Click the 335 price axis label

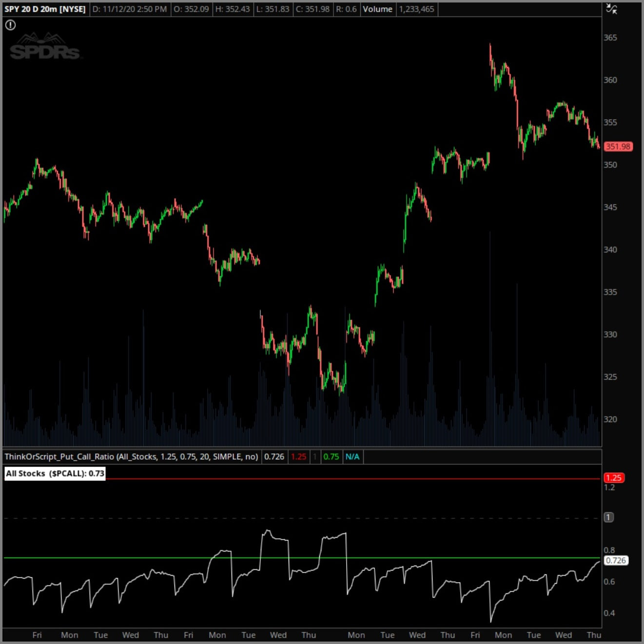(610, 292)
